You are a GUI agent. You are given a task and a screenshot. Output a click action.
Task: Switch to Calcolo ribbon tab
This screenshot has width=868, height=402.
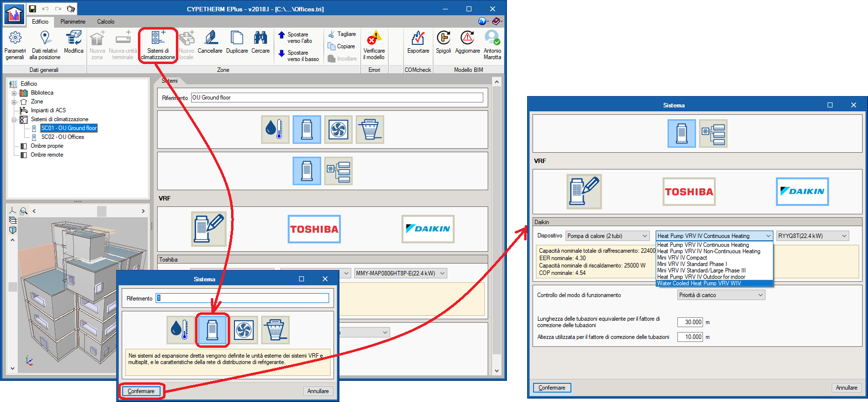106,22
